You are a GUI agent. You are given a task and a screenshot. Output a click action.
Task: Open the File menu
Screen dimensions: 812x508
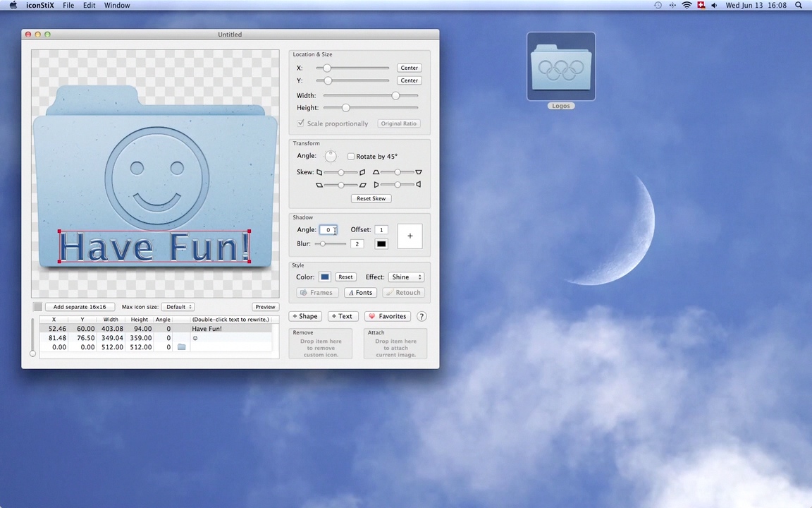click(68, 5)
